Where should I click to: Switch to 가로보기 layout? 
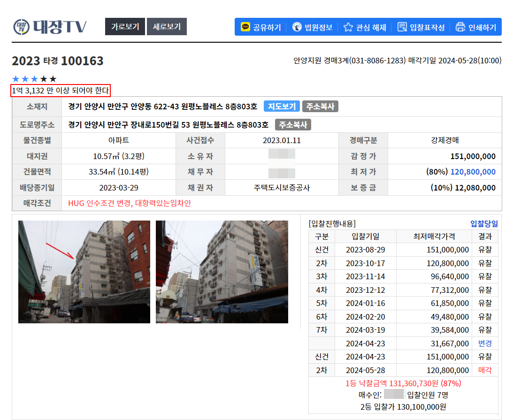(x=125, y=26)
